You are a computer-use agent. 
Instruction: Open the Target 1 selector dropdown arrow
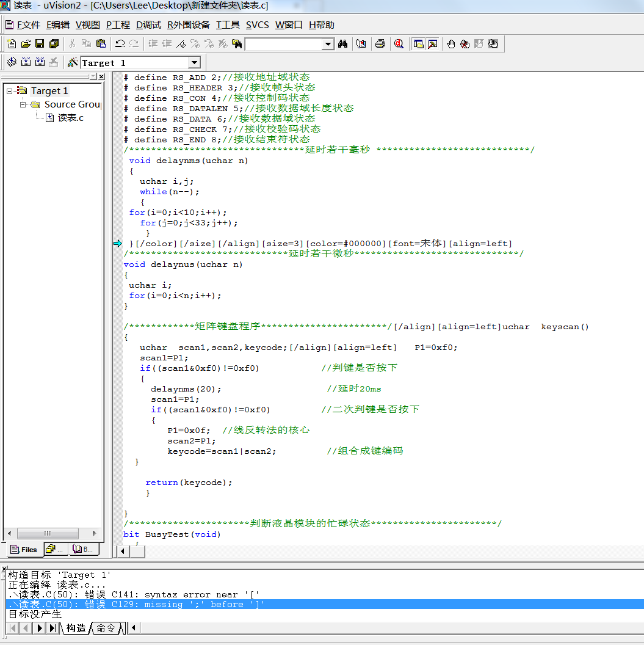tap(194, 62)
